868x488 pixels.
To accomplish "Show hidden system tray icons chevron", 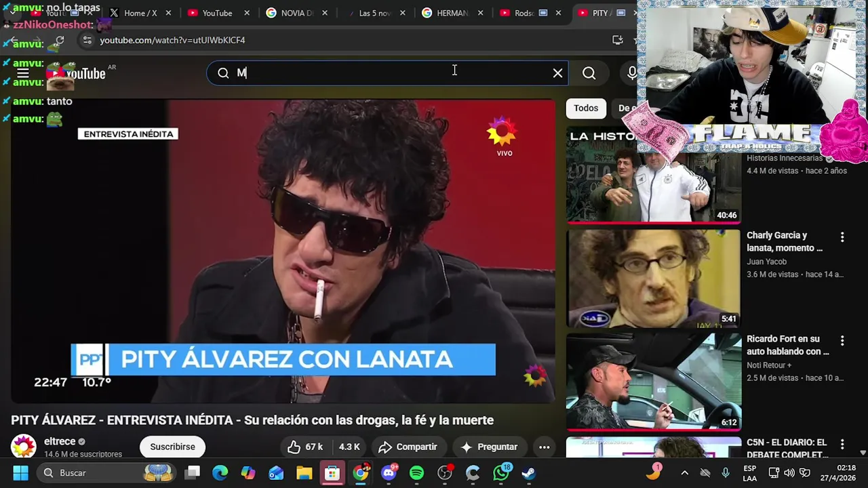I will tap(684, 473).
